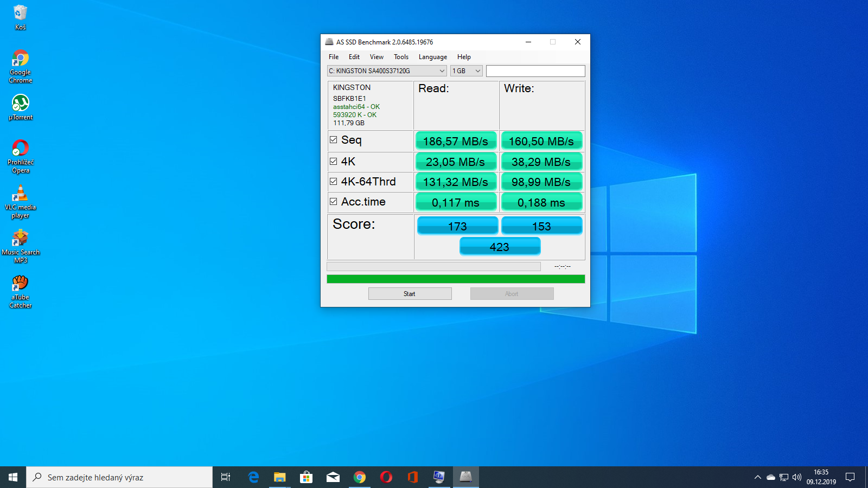Viewport: 868px width, 488px height.
Task: Click the Microsoft Store taskbar icon
Action: click(306, 477)
